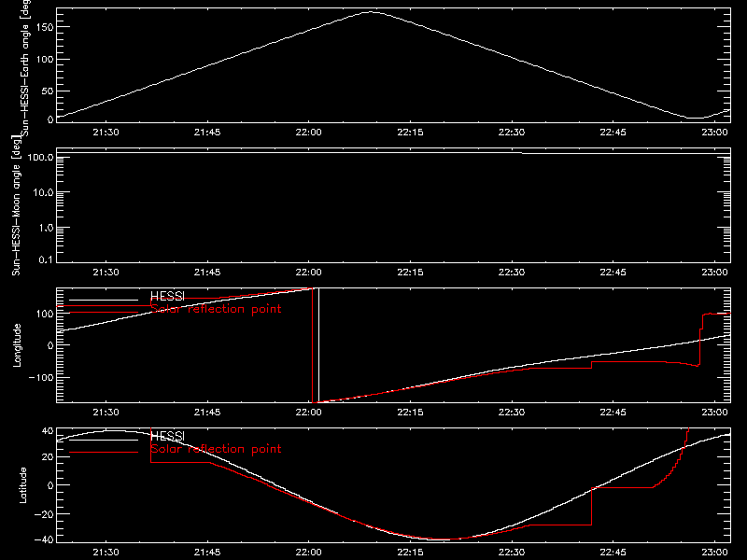Click the "Latitude" y-axis label

pyautogui.click(x=22, y=485)
